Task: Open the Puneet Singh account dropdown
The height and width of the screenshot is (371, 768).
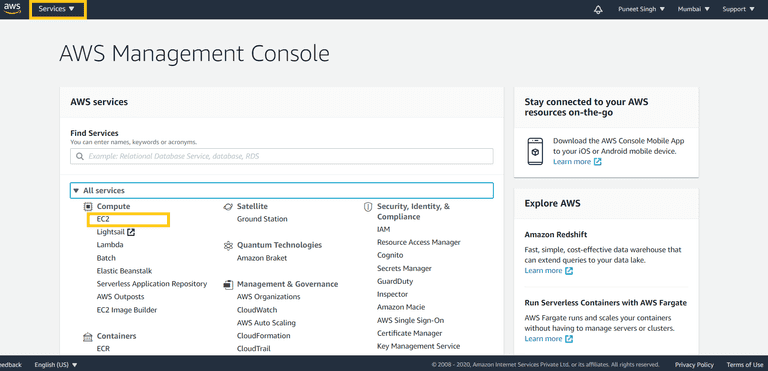Action: [x=642, y=9]
